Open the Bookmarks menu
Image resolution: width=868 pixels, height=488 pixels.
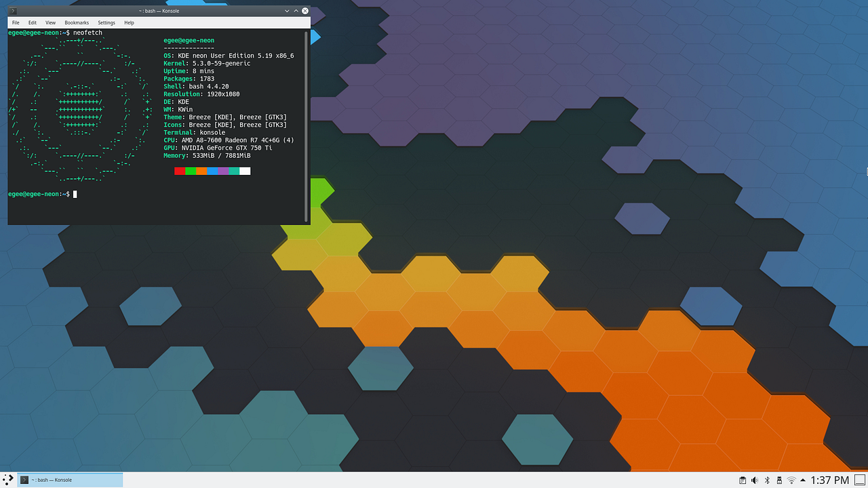pyautogui.click(x=76, y=22)
